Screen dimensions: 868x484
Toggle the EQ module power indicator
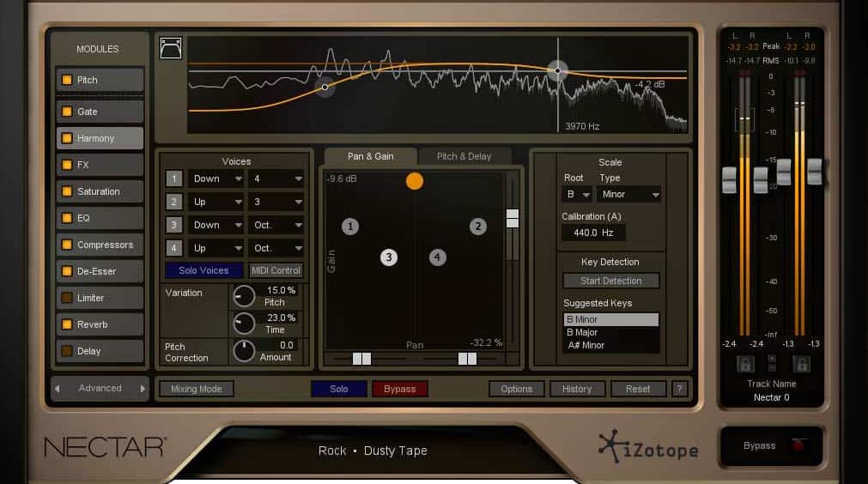click(x=67, y=218)
